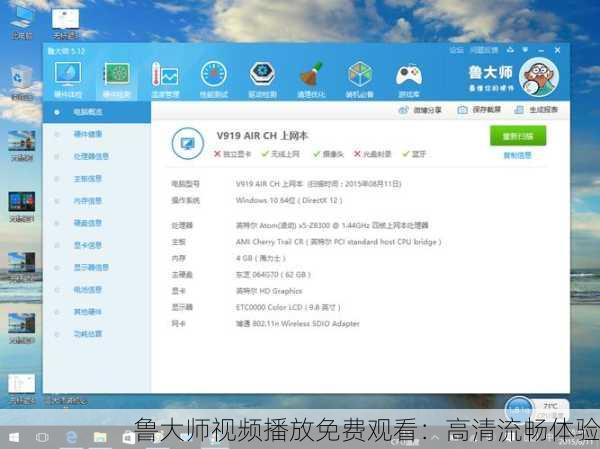Click the green 重新扫描 rescan button
Screen dimensions: 600x449
point(518,136)
